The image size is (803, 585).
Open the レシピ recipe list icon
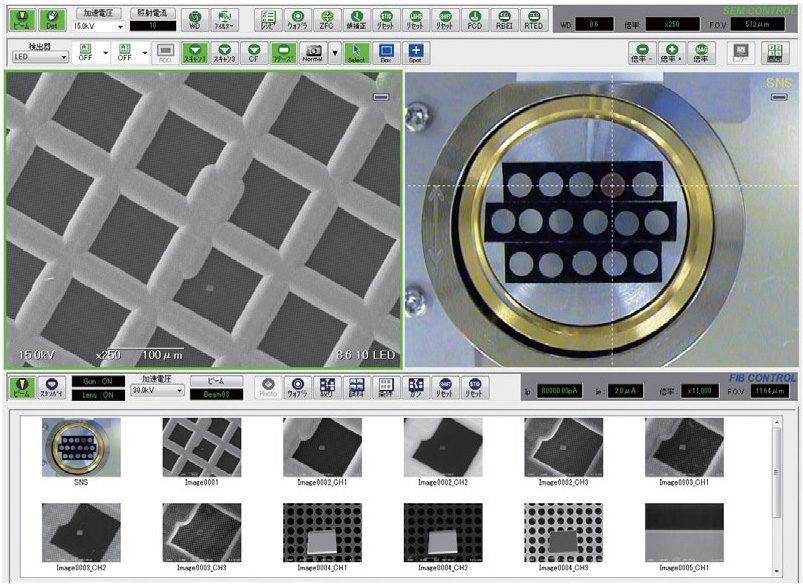267,20
